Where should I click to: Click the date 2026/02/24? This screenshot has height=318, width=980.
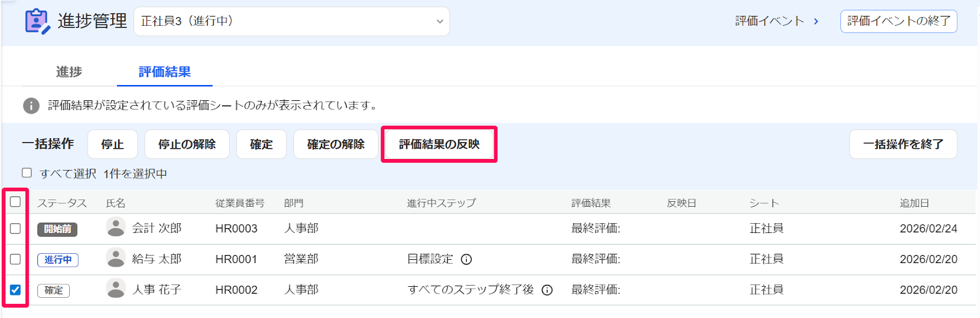tap(929, 229)
